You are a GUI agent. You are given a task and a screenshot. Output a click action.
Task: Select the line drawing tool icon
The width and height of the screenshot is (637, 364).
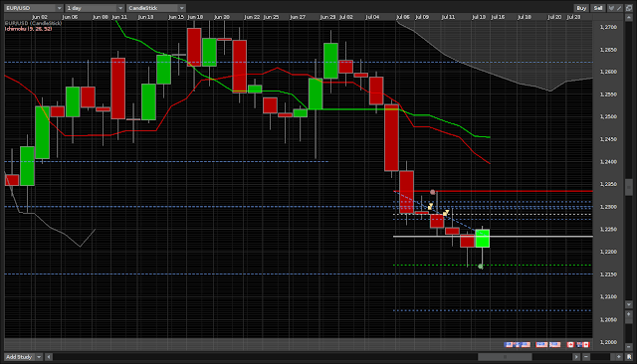pos(619,8)
